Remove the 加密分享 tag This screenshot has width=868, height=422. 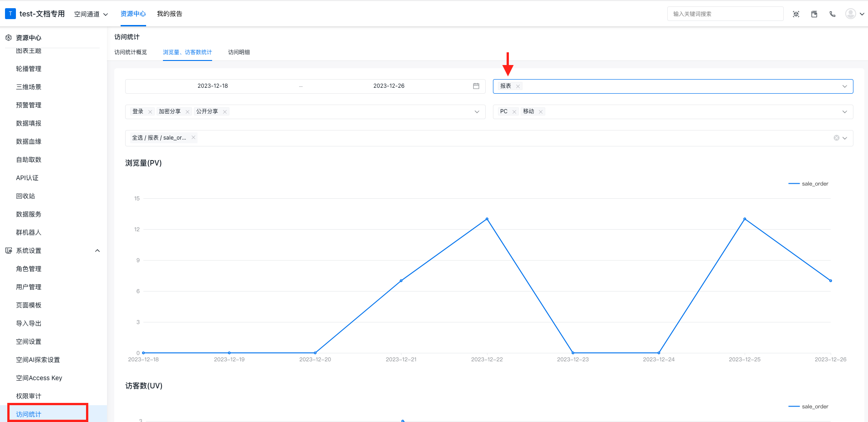188,112
